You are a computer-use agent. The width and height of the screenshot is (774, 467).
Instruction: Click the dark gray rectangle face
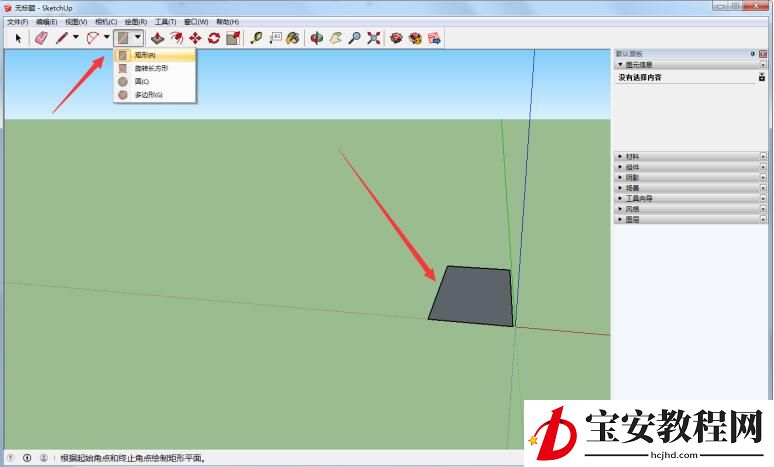pyautogui.click(x=472, y=296)
